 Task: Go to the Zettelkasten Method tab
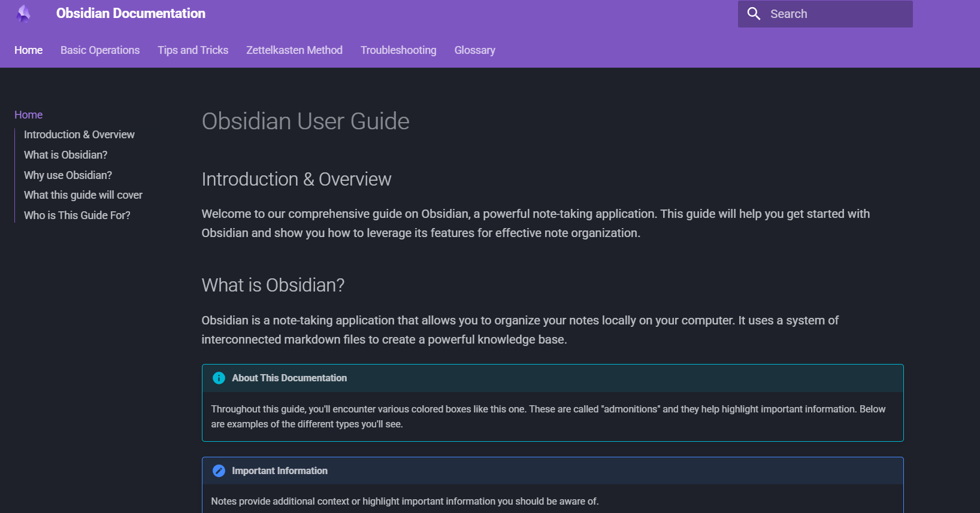[x=294, y=50]
